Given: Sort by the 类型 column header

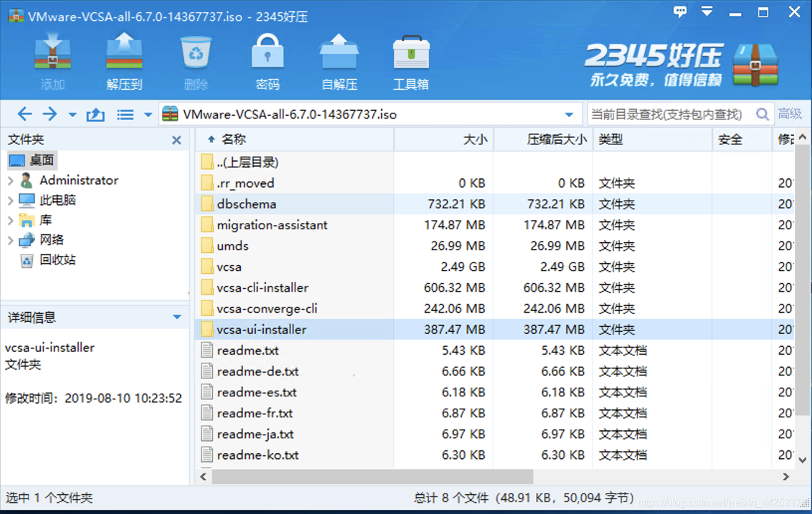Looking at the screenshot, I should [653, 139].
